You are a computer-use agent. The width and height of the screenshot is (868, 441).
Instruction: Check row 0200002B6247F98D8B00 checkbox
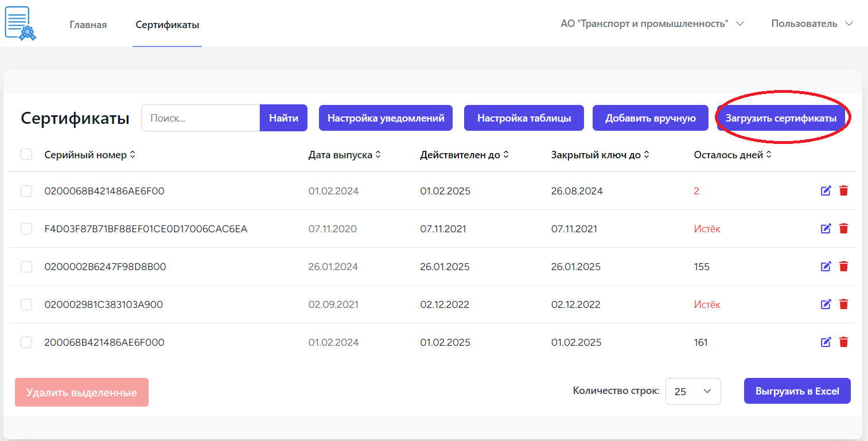pos(26,267)
